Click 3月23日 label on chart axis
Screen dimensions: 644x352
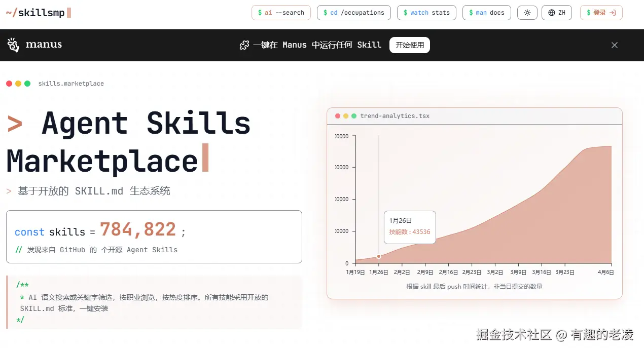pyautogui.click(x=565, y=272)
